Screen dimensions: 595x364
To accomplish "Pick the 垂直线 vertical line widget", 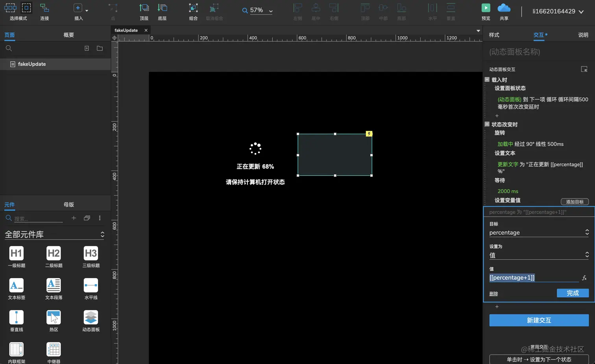I will 17,321.
